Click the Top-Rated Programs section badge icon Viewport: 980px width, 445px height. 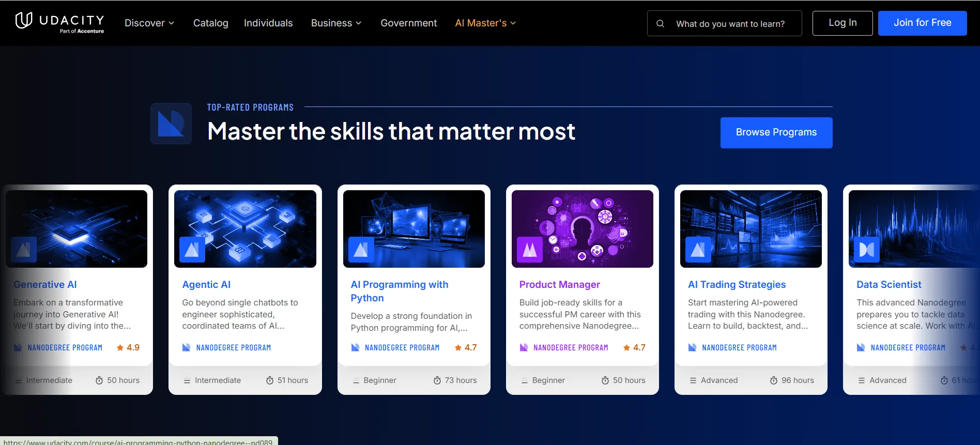(171, 124)
